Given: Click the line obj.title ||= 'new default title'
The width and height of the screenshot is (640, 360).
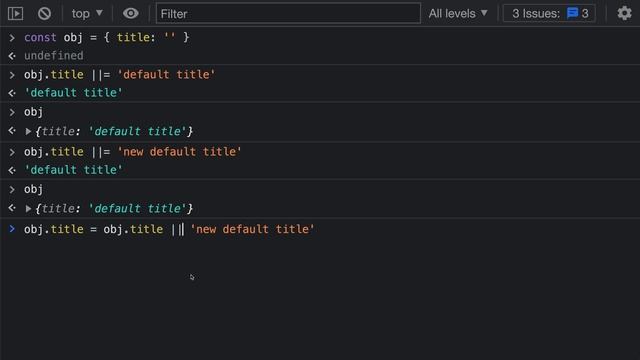Looking at the screenshot, I should click(x=133, y=152).
